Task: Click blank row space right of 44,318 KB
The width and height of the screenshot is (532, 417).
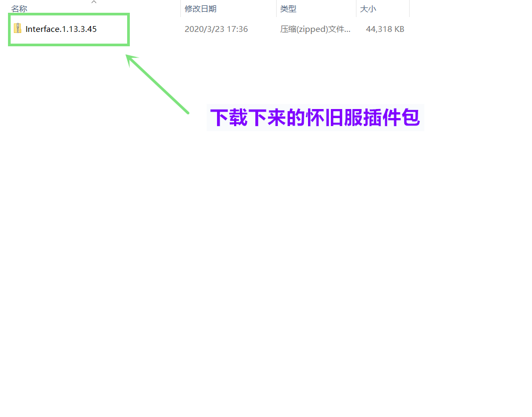Action: [x=468, y=29]
